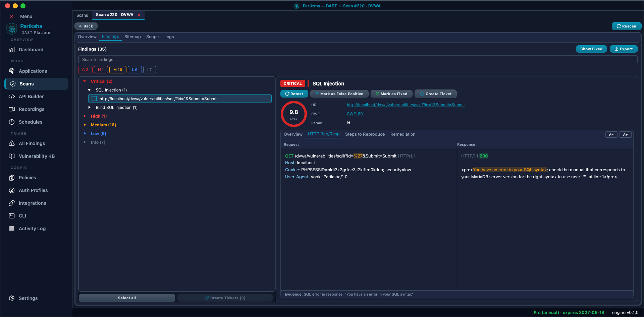Toggle the H 1 high severity filter

tap(101, 70)
